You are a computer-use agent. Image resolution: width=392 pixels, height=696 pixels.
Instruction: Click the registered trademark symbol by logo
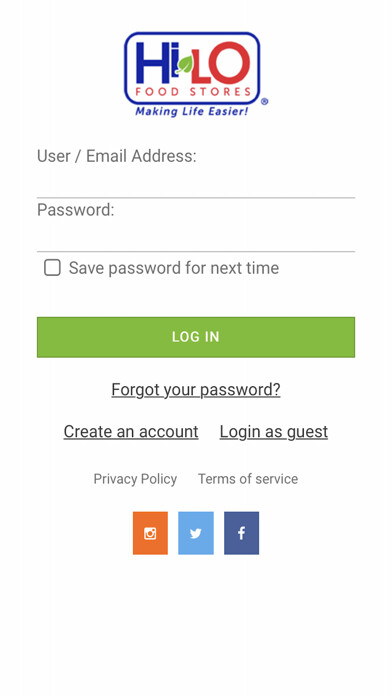[x=264, y=102]
